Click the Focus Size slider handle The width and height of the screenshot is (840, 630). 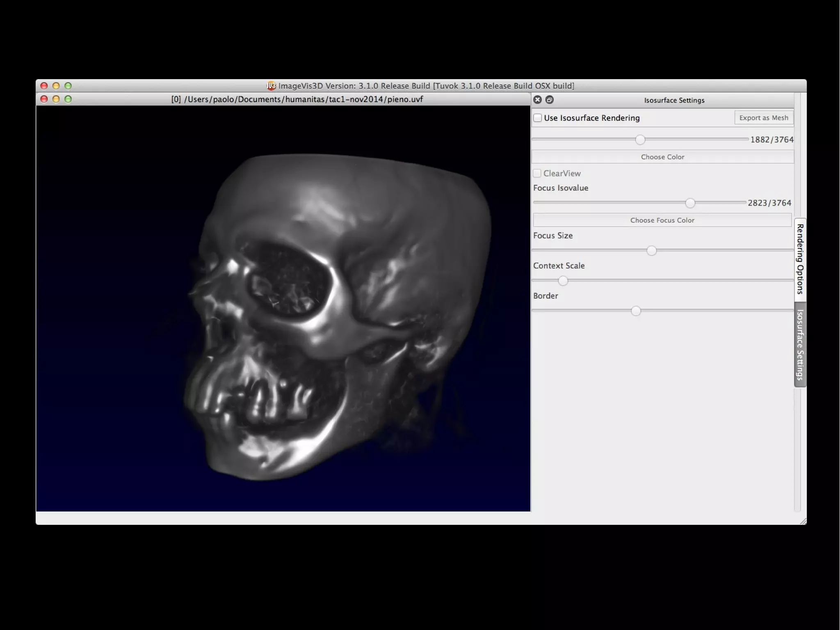pos(651,251)
